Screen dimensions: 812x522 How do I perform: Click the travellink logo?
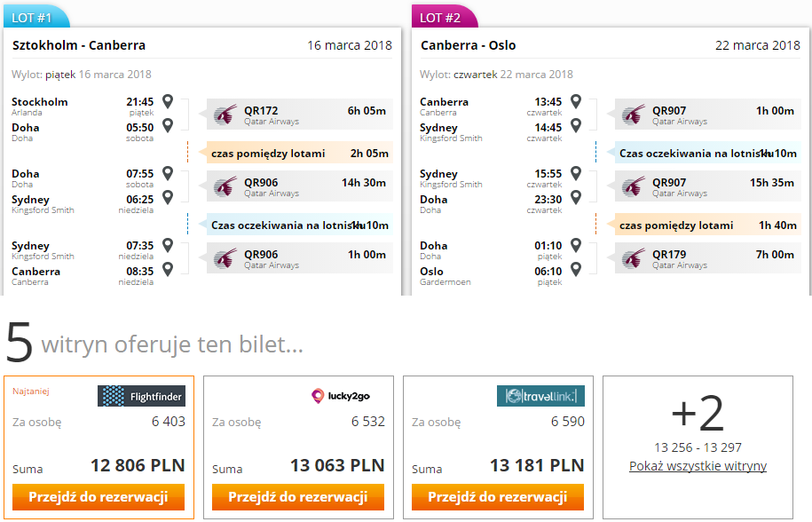click(x=540, y=396)
